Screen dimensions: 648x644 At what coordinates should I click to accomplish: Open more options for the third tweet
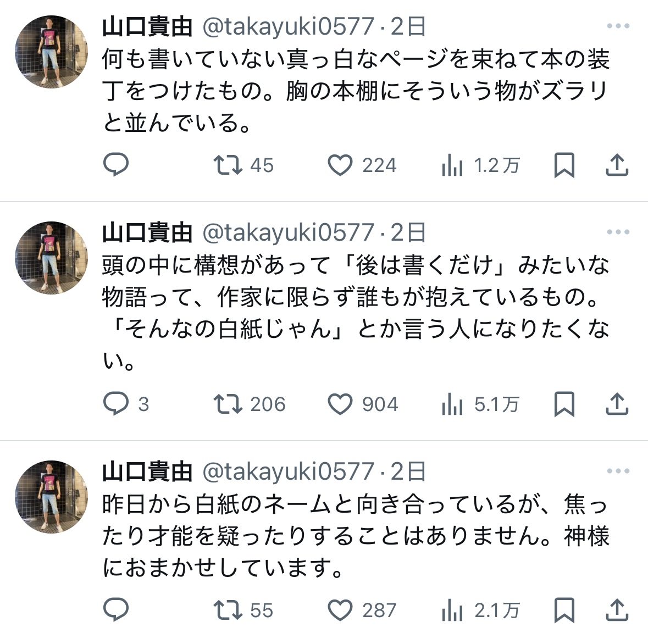[x=618, y=471]
